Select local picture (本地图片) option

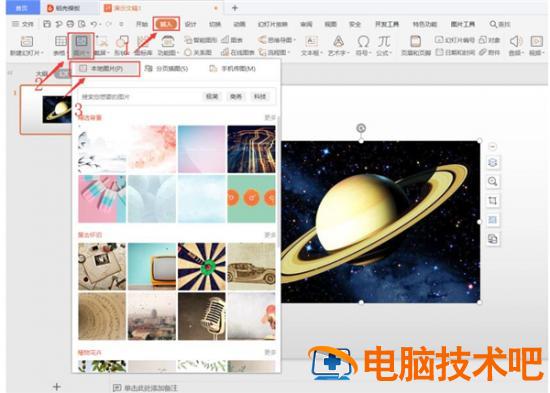pyautogui.click(x=106, y=69)
